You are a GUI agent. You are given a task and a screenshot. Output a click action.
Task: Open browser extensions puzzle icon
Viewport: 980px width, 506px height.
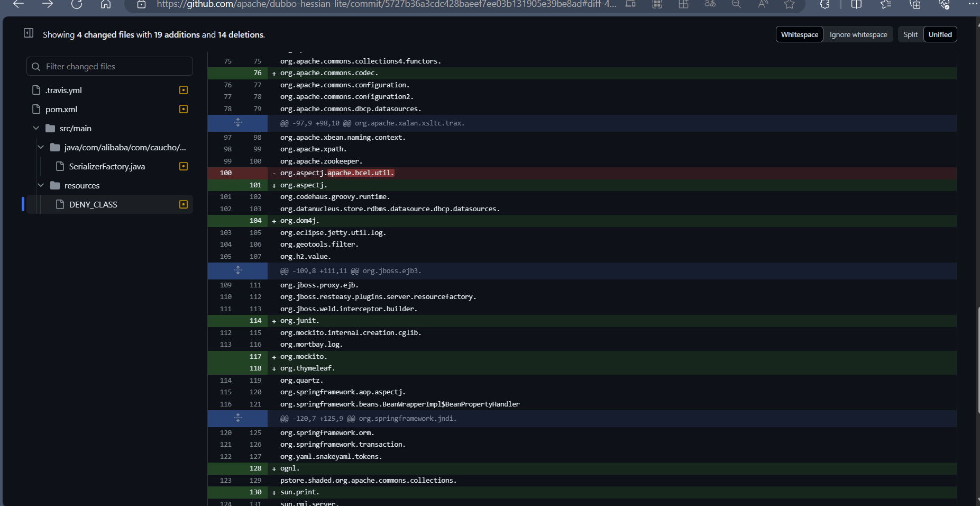(825, 4)
